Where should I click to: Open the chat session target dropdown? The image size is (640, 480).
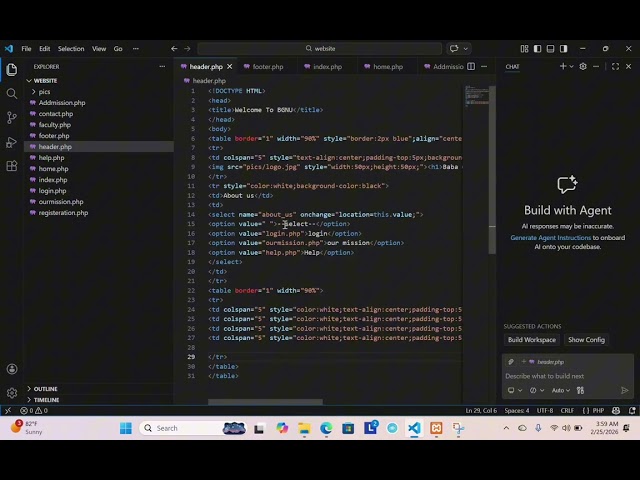[x=515, y=391]
